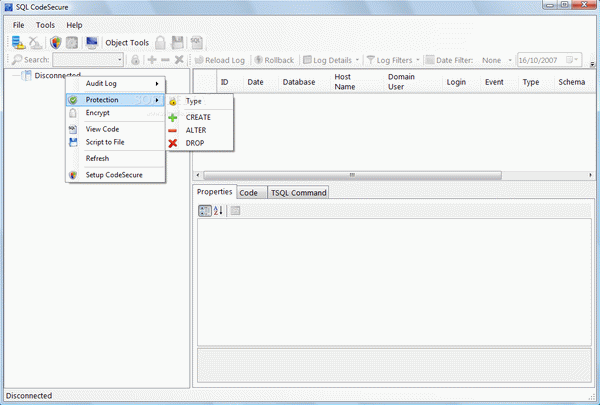
Task: Click the disconnect server toolbar icon
Action: [36, 42]
